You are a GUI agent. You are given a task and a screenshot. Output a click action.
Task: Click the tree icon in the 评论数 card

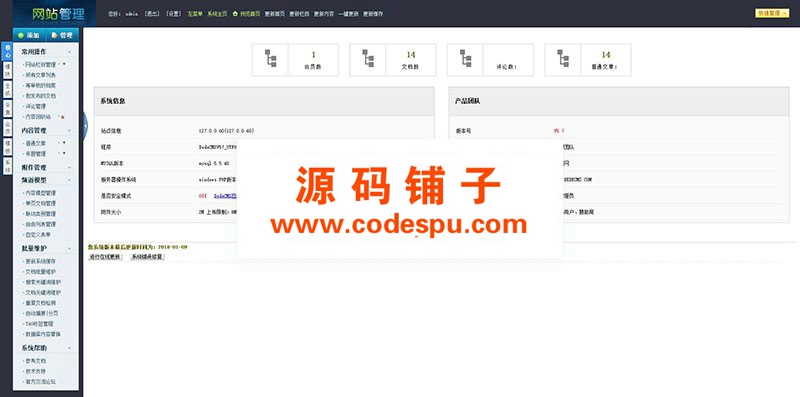[465, 58]
